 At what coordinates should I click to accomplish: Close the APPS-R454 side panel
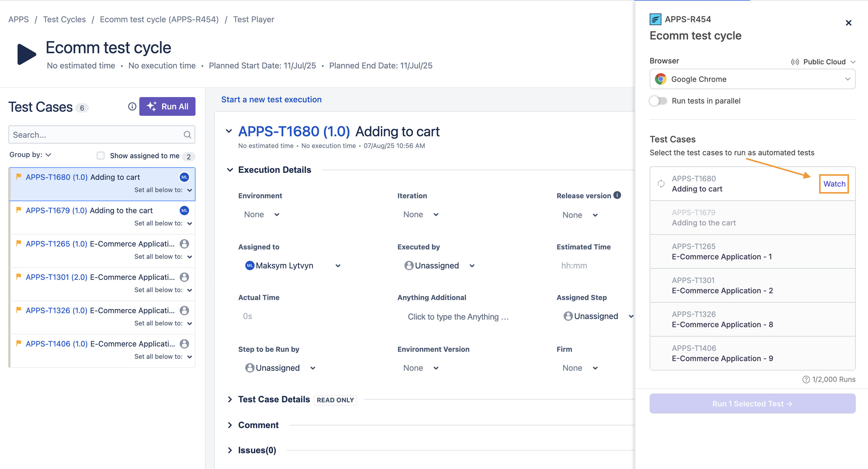848,23
